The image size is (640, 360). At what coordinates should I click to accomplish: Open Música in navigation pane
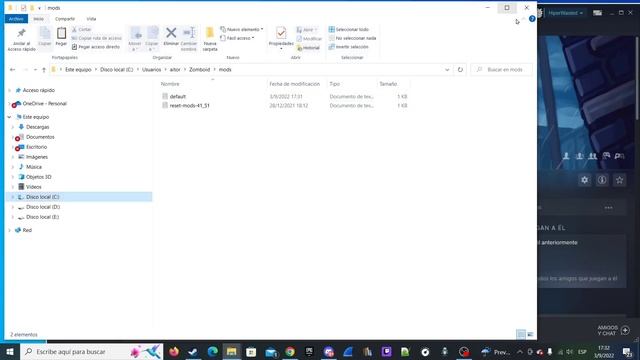33,167
